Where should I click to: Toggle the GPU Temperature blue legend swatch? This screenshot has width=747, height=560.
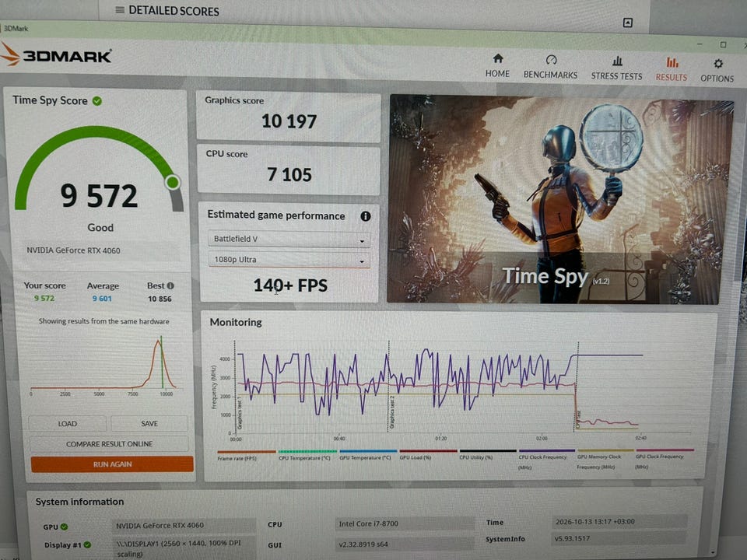pyautogui.click(x=368, y=451)
